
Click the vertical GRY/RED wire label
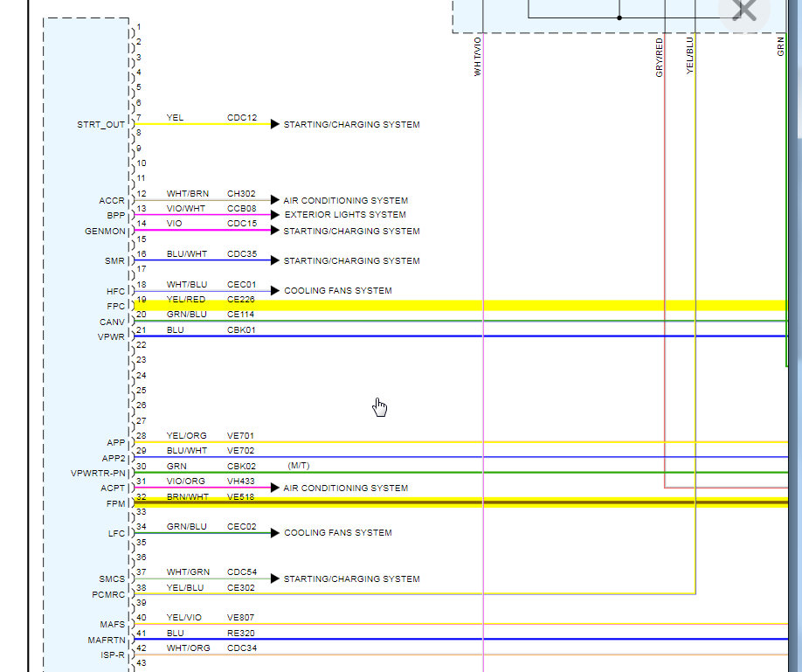(x=659, y=58)
